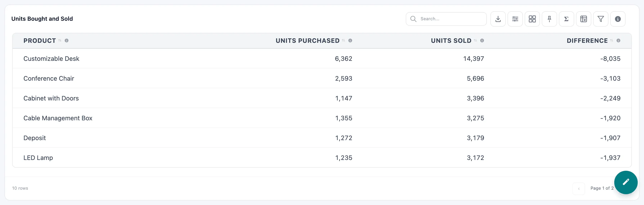Sort by Units Purchased column arrows
The image size is (644, 205).
coord(343,41)
